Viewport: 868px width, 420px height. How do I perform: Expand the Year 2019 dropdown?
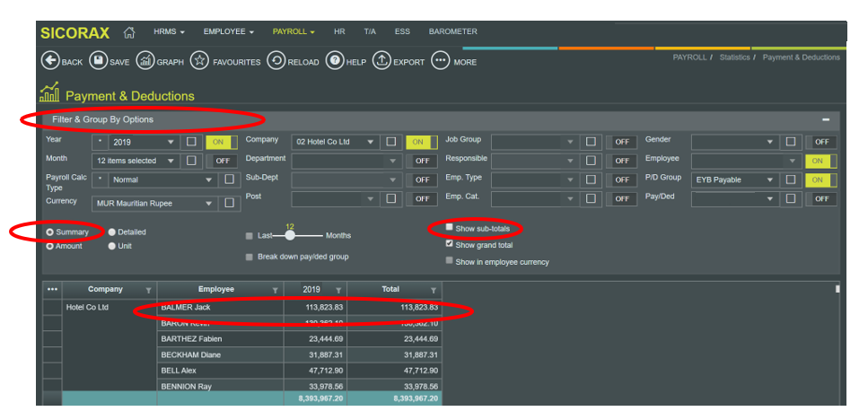tap(171, 142)
